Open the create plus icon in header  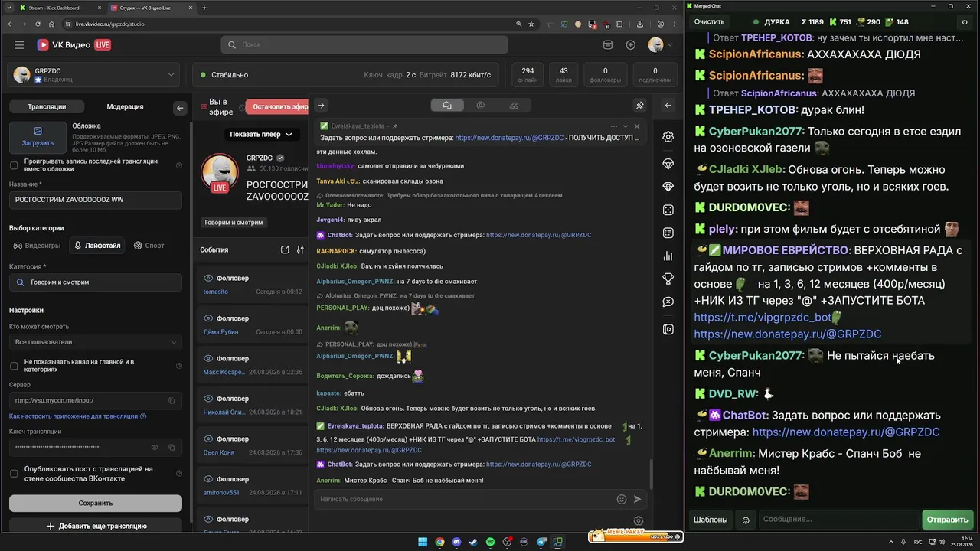point(630,45)
